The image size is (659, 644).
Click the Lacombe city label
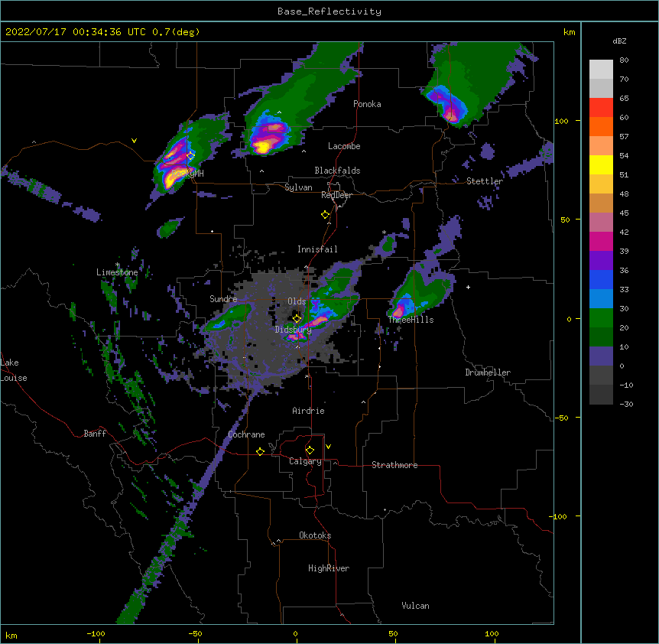tap(344, 146)
